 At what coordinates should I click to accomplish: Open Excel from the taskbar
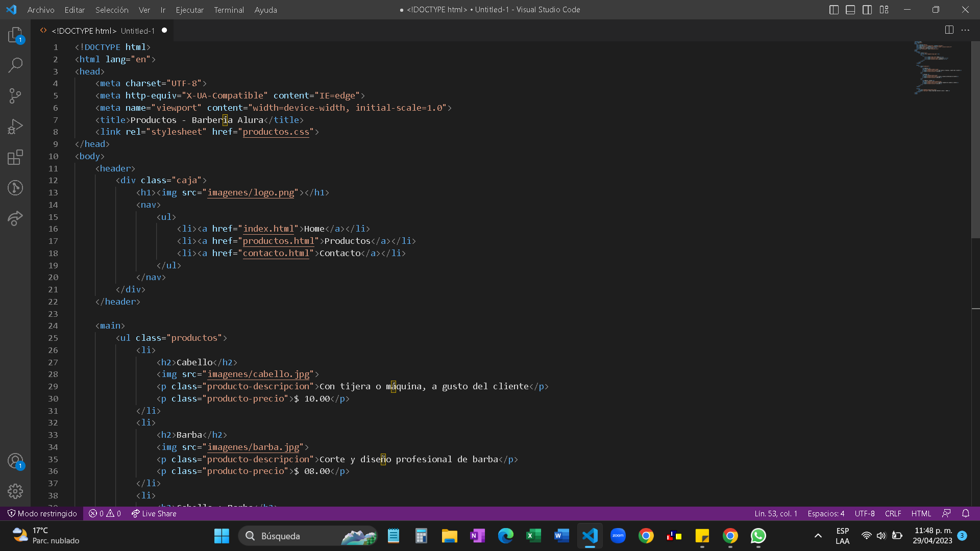[533, 536]
